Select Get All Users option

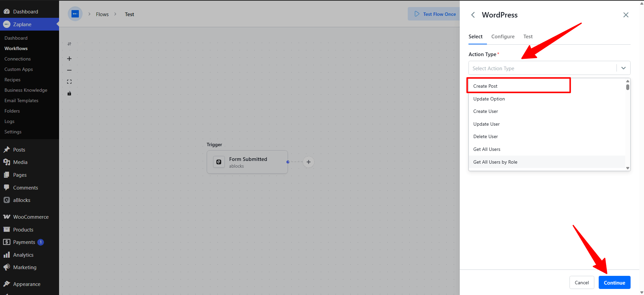(547, 149)
